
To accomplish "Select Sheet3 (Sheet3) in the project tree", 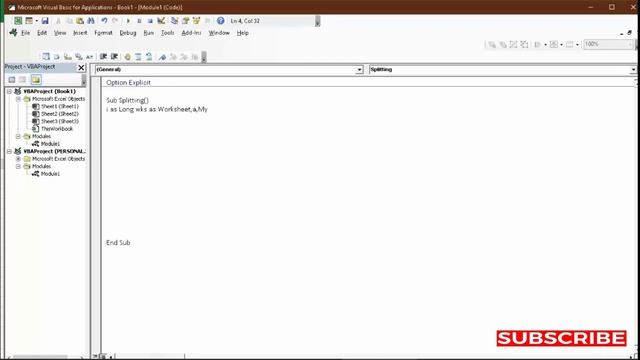I will tap(60, 121).
